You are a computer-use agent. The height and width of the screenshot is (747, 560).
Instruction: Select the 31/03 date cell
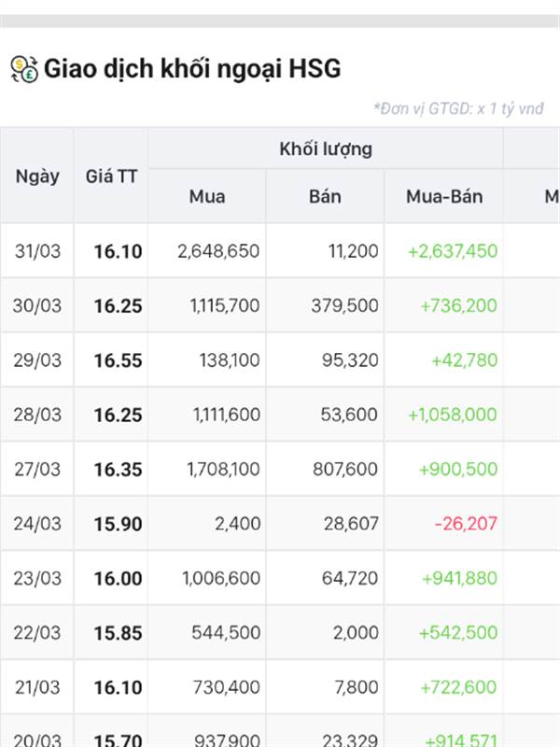click(x=37, y=251)
